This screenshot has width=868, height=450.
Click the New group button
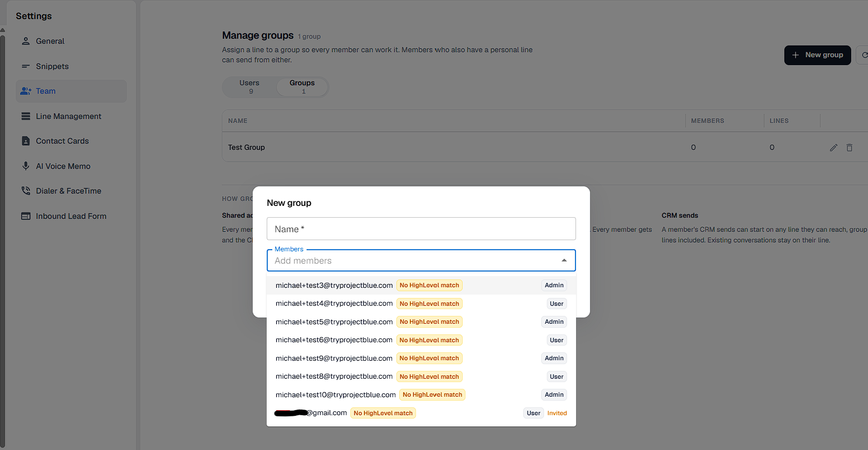pyautogui.click(x=817, y=55)
